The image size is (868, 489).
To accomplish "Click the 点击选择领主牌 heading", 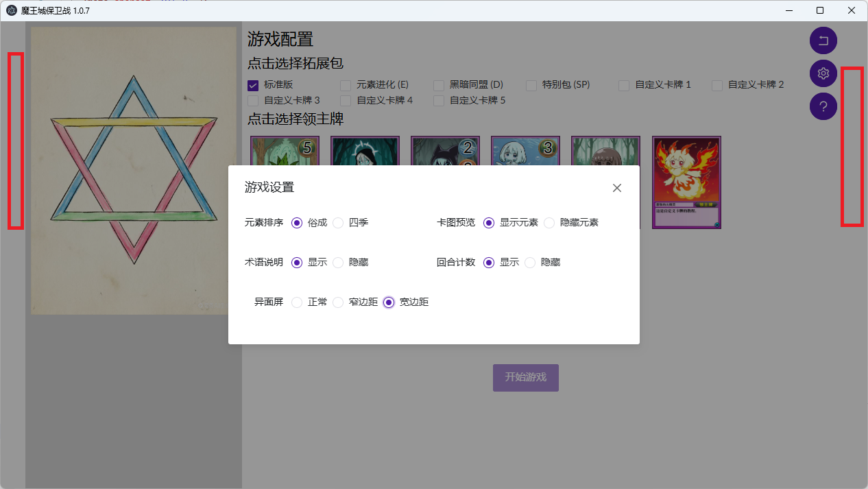I will click(296, 119).
